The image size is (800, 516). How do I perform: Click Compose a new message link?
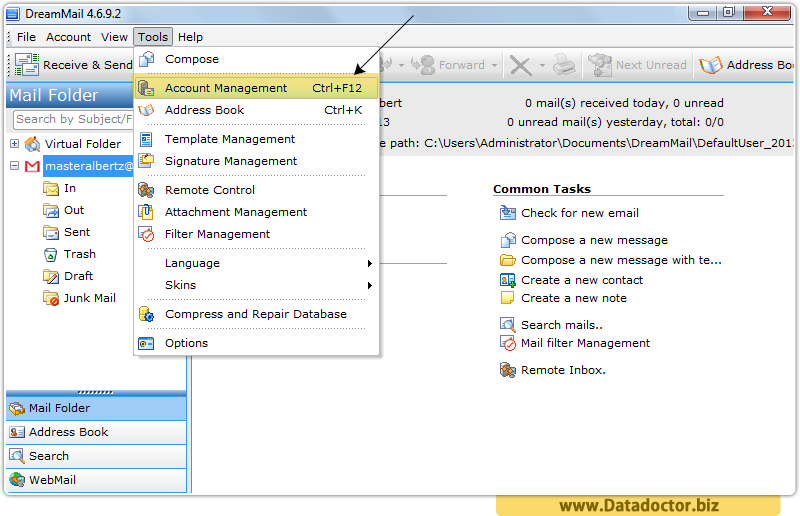pos(594,240)
